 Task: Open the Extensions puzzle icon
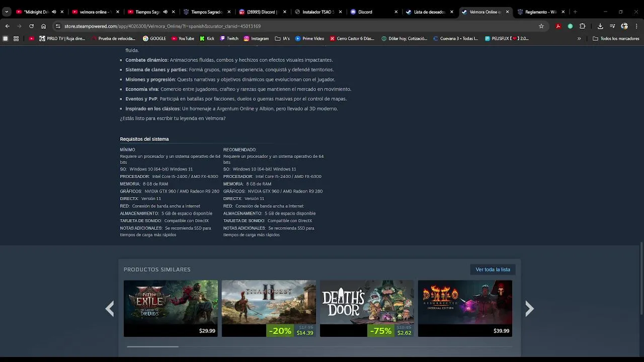[x=583, y=26]
